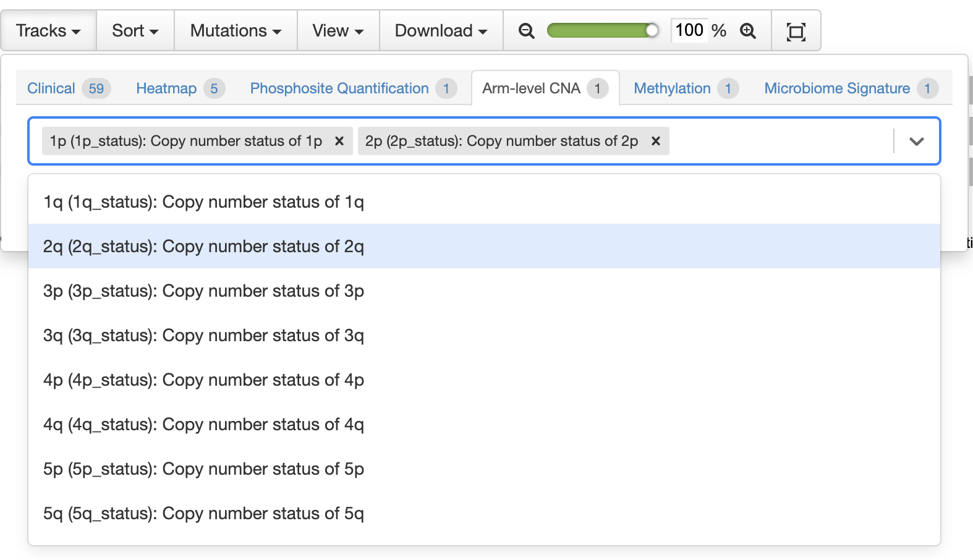Click the zoom in magnifier icon
This screenshot has width=973, height=560.
point(748,30)
